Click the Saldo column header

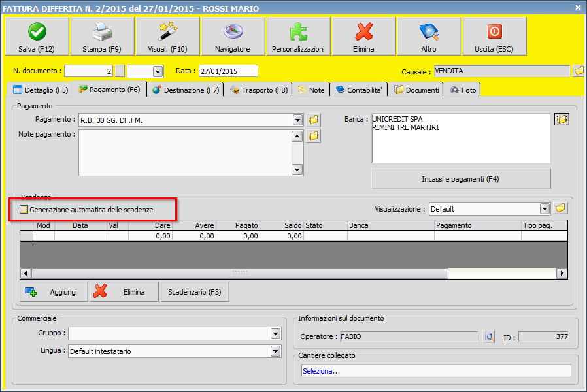click(x=282, y=225)
